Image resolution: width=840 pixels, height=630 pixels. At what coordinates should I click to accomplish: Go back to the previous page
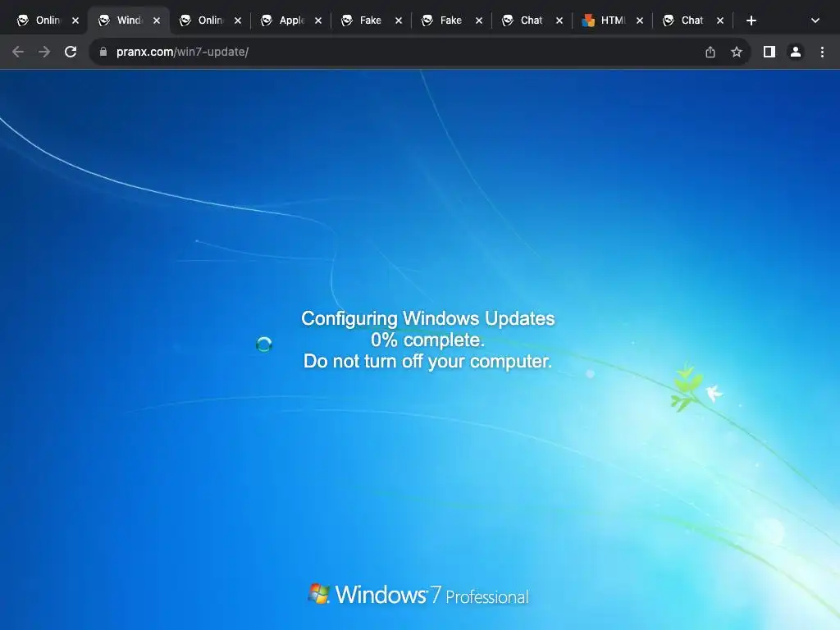click(x=18, y=52)
